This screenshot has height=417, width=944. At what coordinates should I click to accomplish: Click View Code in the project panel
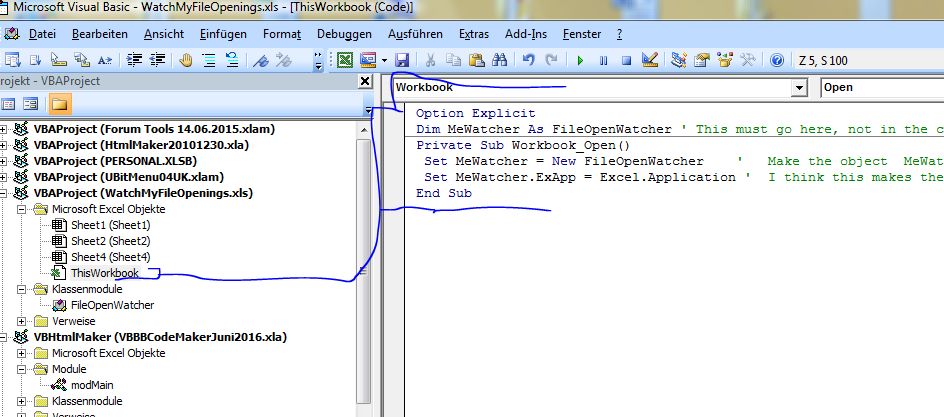(x=8, y=105)
